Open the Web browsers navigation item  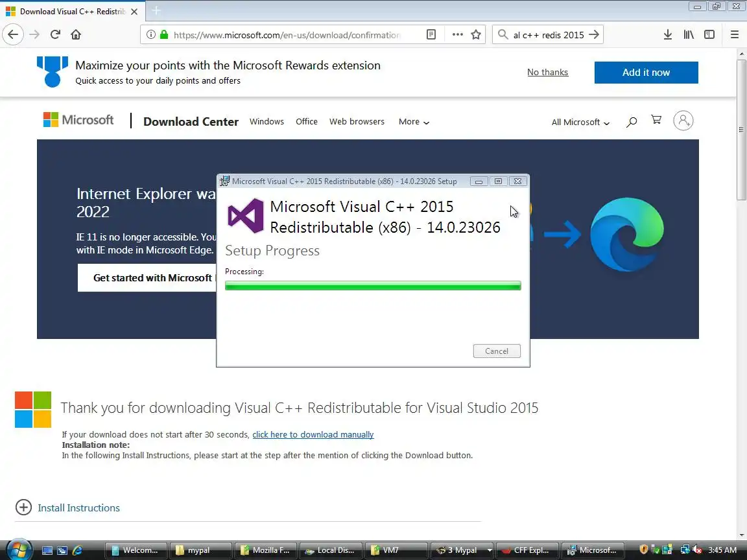coord(357,121)
